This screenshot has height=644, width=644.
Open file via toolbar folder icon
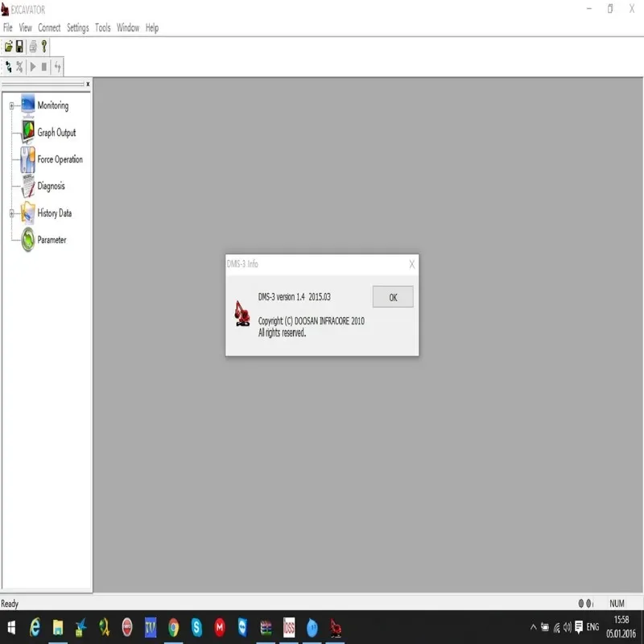(x=8, y=47)
